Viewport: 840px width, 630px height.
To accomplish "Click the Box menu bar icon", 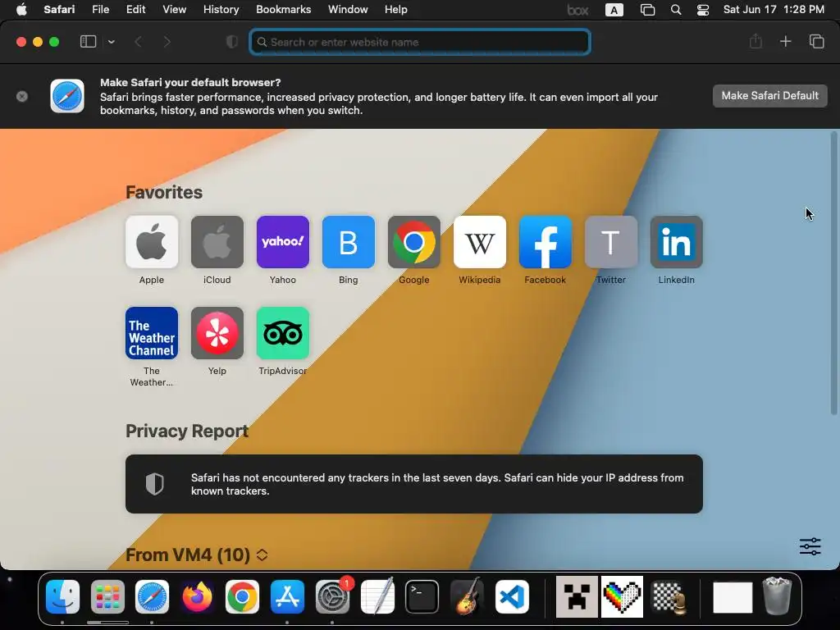I will pyautogui.click(x=577, y=10).
